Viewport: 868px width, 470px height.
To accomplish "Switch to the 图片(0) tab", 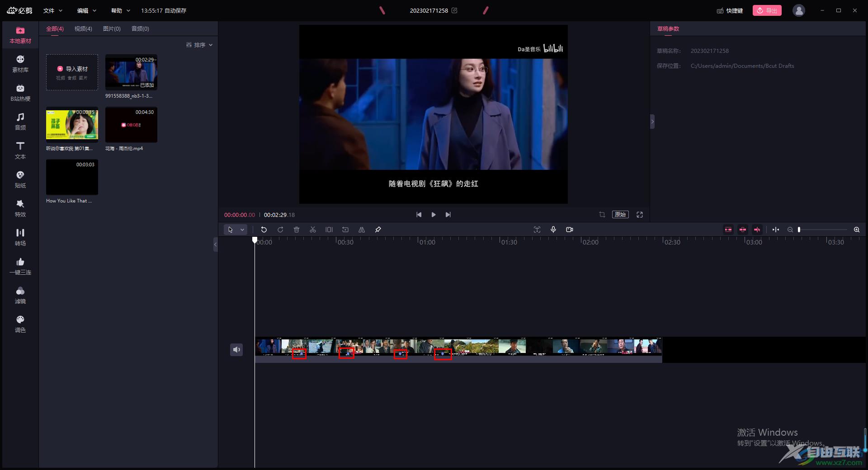I will (112, 28).
